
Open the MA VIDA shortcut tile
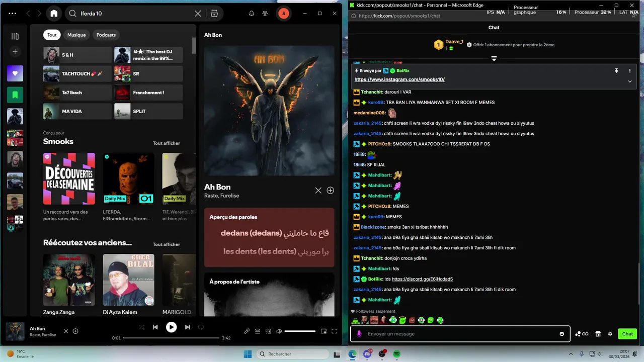[x=77, y=111]
